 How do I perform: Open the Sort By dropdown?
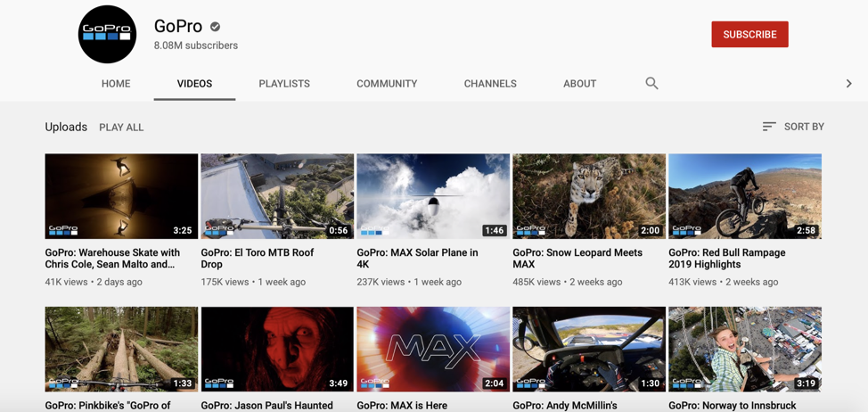coord(793,127)
